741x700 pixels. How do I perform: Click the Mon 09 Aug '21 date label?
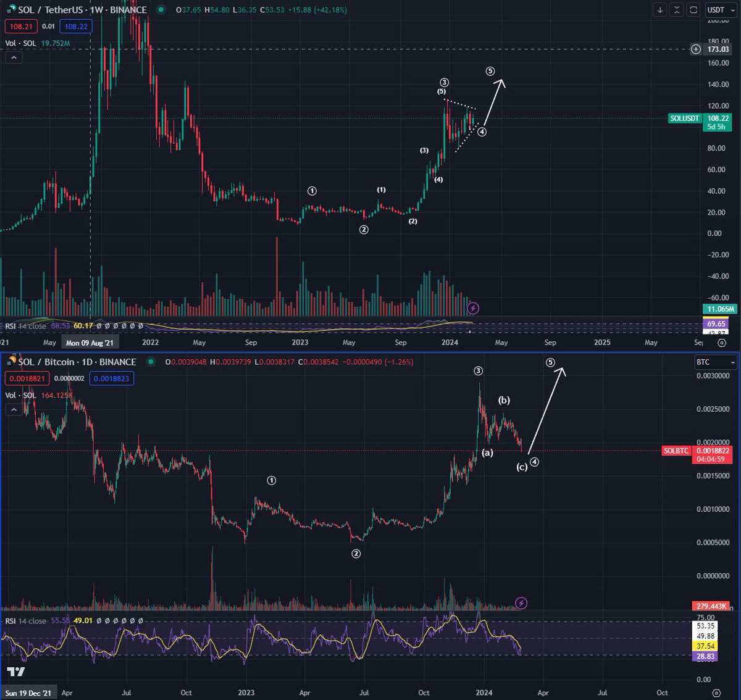click(90, 342)
